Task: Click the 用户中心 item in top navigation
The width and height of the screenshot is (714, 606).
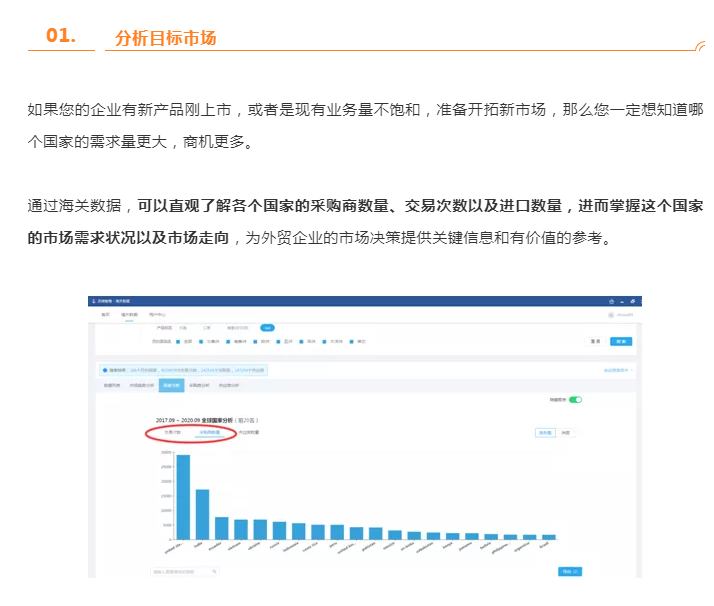Action: pyautogui.click(x=157, y=315)
